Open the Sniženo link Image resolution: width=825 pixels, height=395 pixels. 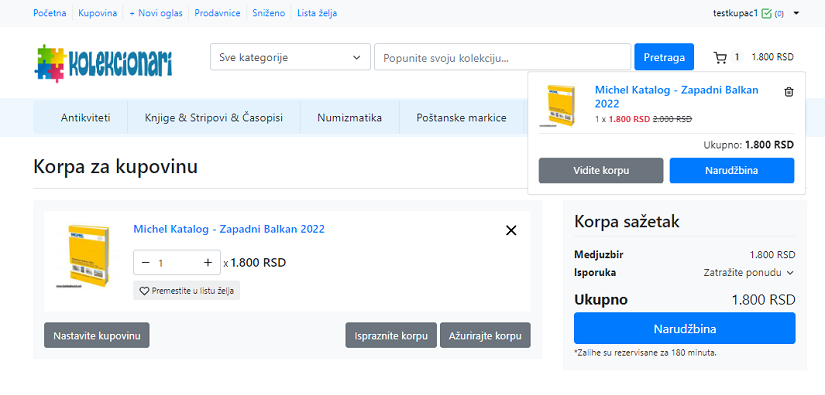click(269, 13)
